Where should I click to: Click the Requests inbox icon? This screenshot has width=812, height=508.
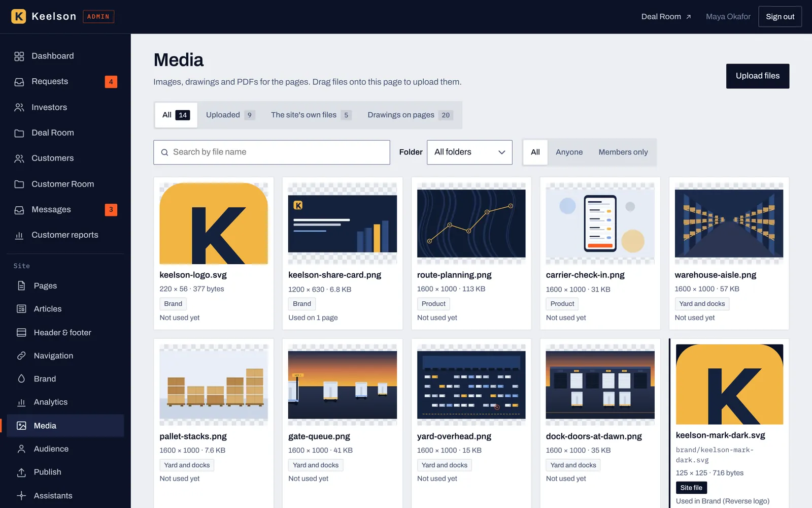pyautogui.click(x=19, y=82)
